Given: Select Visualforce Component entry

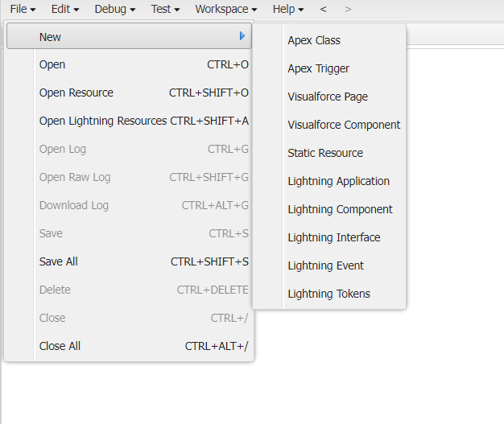Looking at the screenshot, I should coord(344,125).
